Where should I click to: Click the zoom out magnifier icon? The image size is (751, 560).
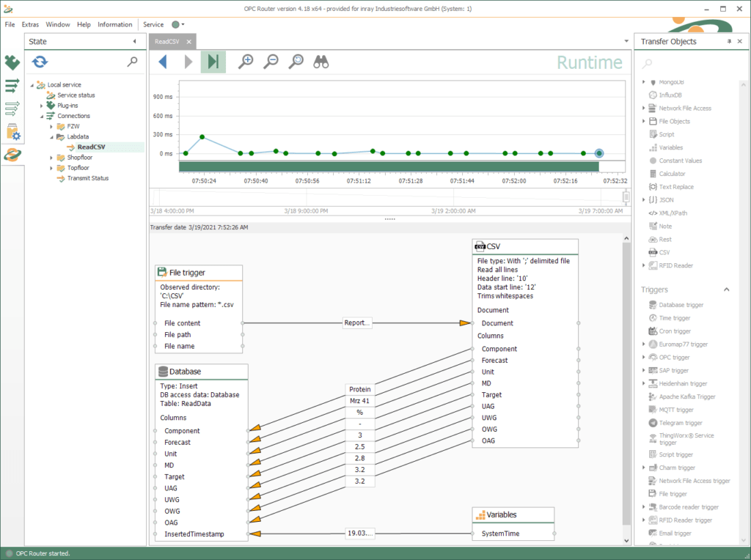coord(271,62)
